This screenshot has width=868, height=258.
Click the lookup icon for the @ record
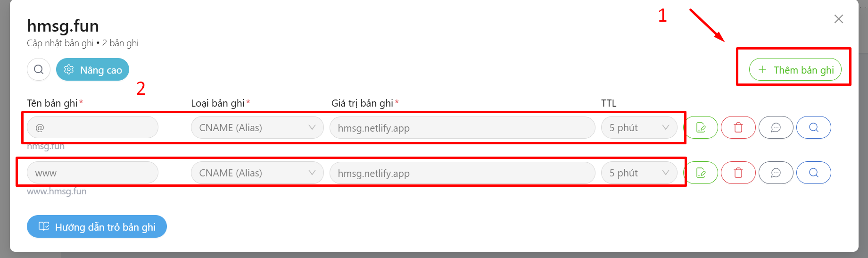[x=813, y=127]
